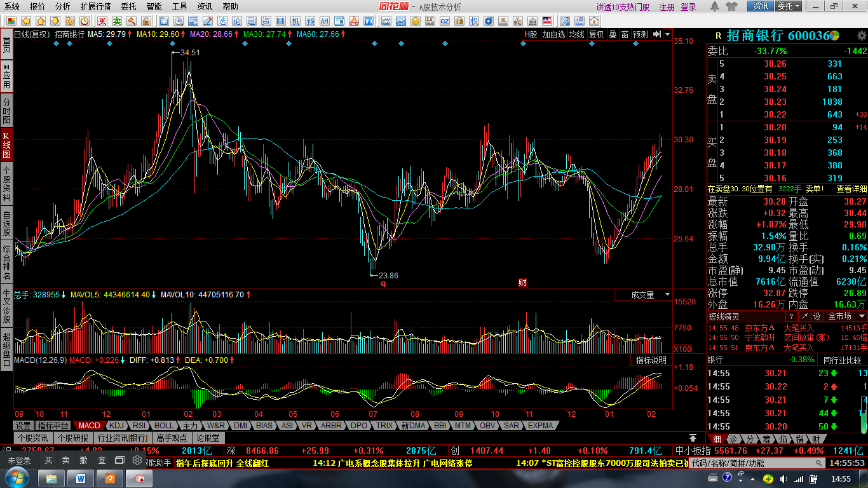Screen dimensions: 868x488
Task: Click the clock icon in toolbar
Action: pos(85,21)
